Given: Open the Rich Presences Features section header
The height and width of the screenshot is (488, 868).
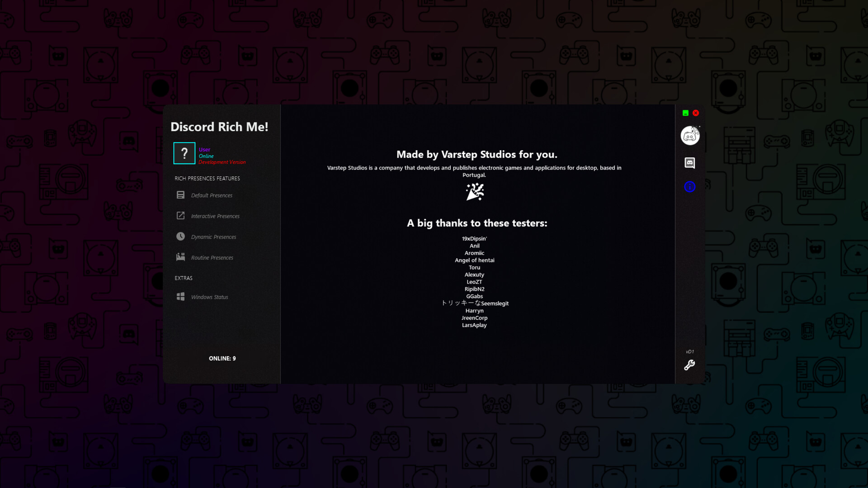Looking at the screenshot, I should point(207,178).
